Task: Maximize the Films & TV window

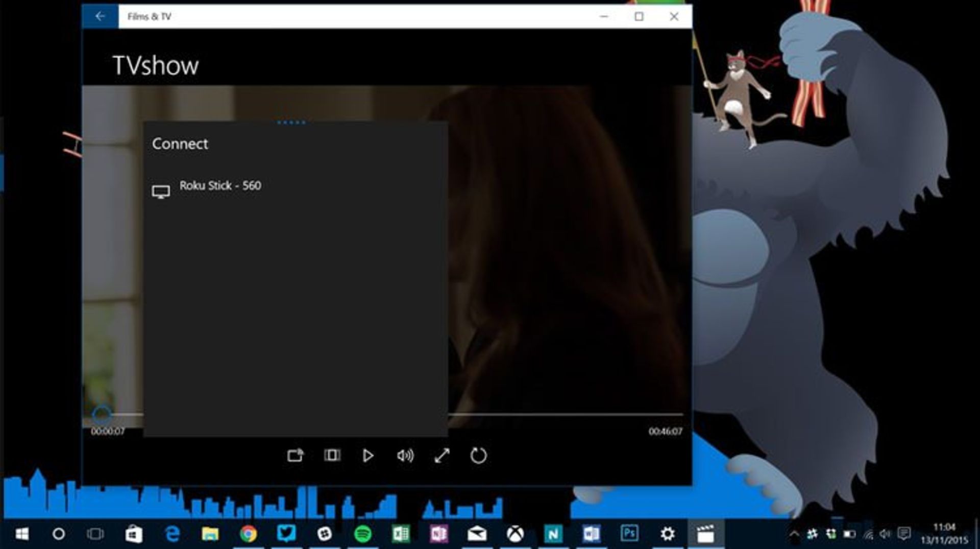Action: click(x=639, y=16)
